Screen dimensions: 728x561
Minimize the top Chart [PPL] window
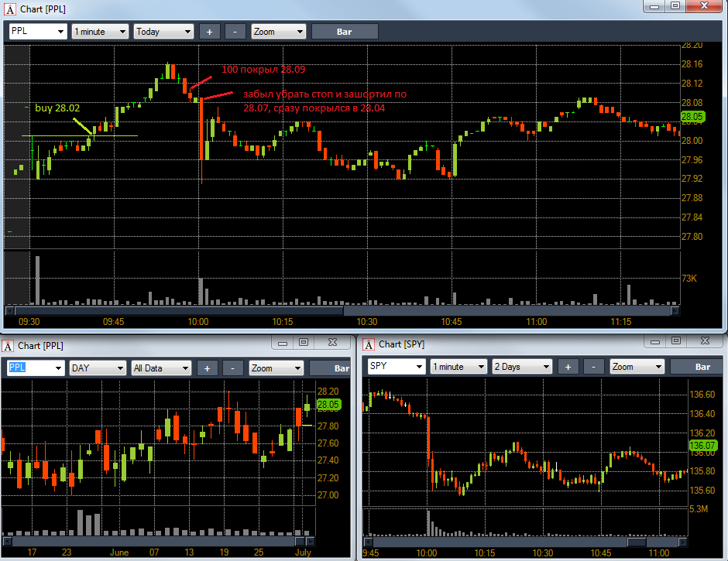[x=654, y=6]
